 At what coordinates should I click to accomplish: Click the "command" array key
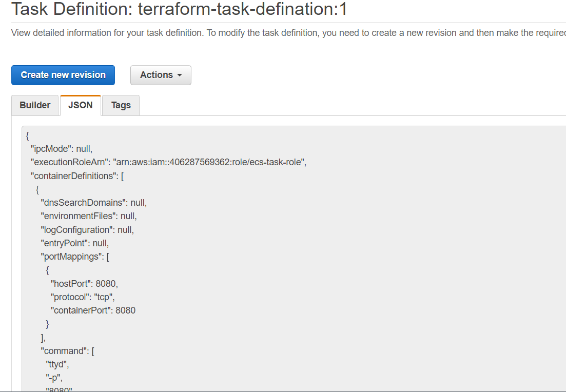pyautogui.click(x=65, y=351)
